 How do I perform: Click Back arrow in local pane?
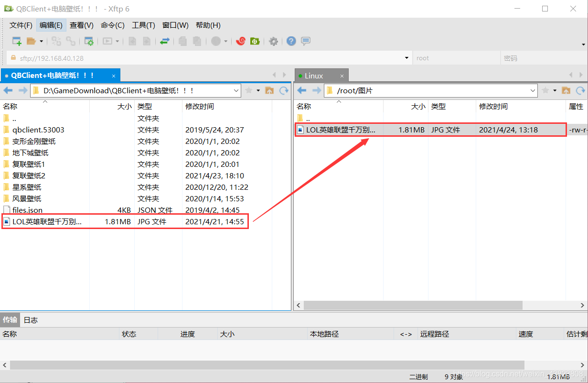(8, 90)
